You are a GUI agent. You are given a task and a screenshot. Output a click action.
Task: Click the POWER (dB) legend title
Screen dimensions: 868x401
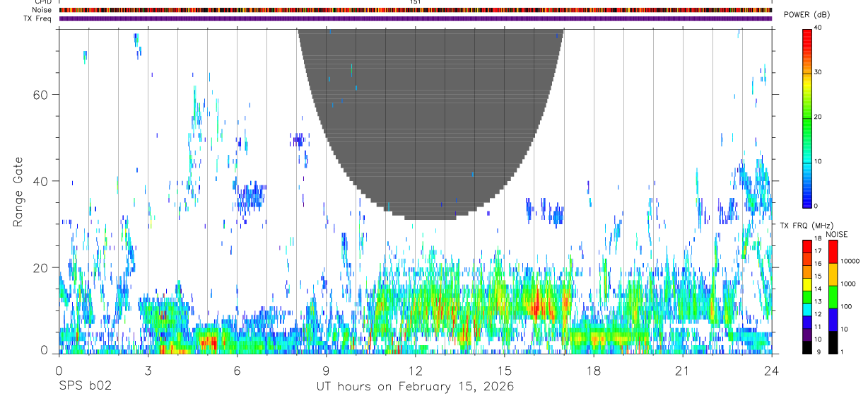coord(807,15)
